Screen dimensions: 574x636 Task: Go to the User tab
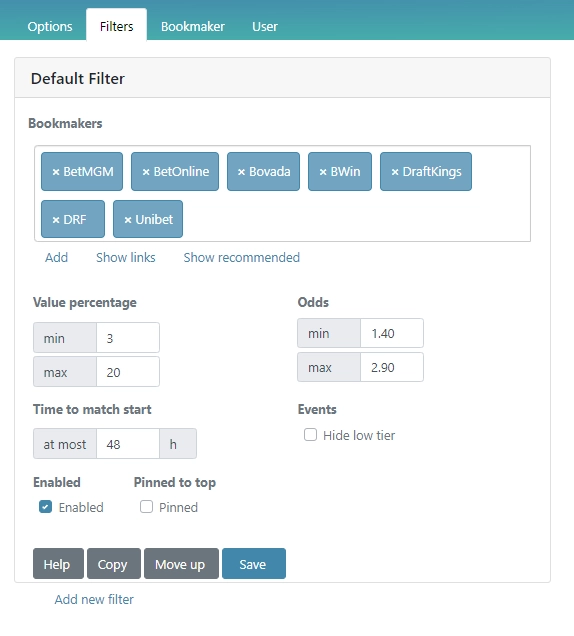coord(265,26)
